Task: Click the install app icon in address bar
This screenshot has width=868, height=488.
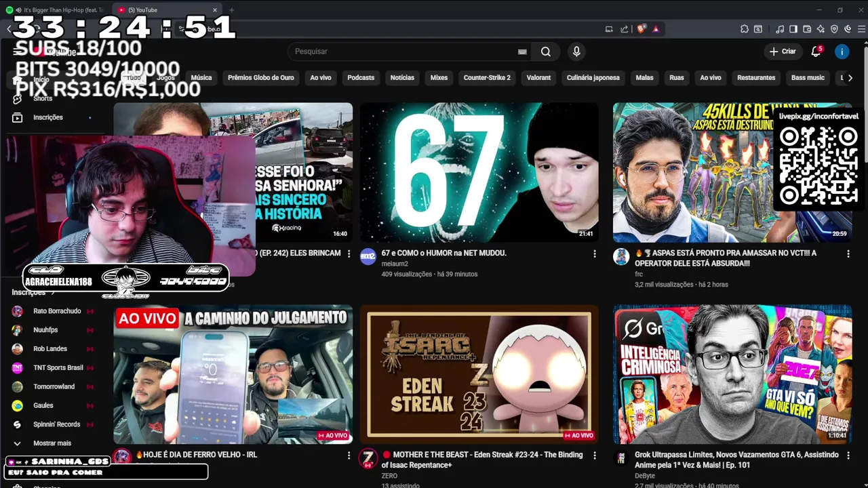Action: point(609,29)
